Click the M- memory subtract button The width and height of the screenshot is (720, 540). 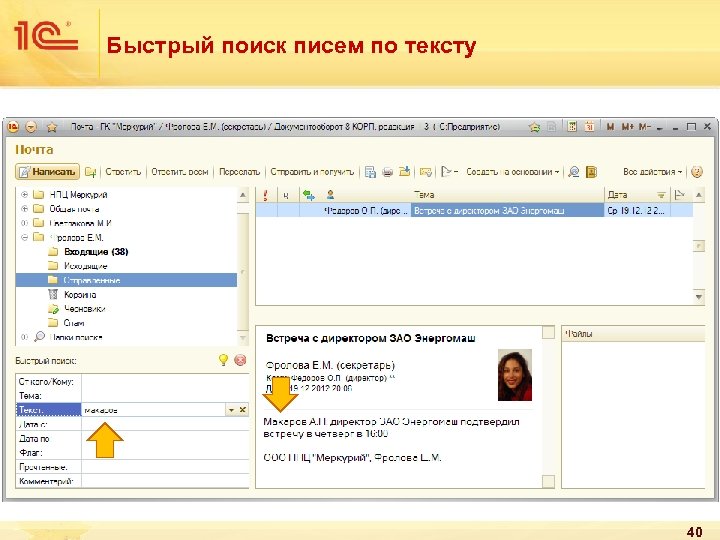[x=645, y=126]
